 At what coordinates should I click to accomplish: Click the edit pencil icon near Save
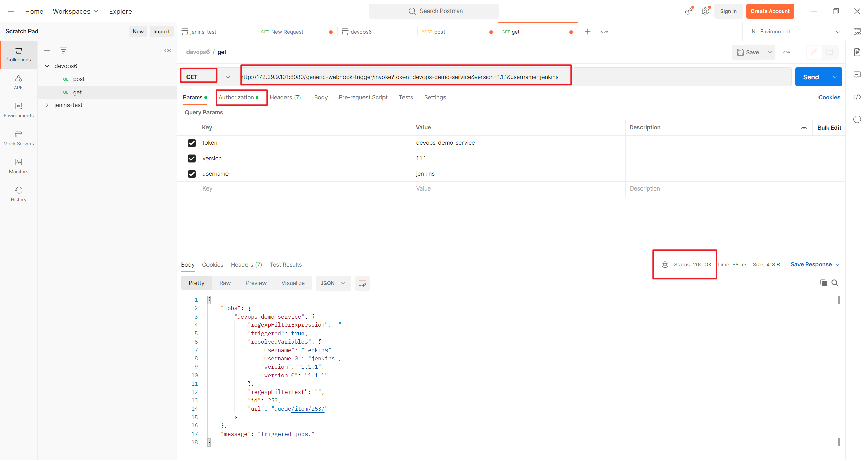coord(814,52)
